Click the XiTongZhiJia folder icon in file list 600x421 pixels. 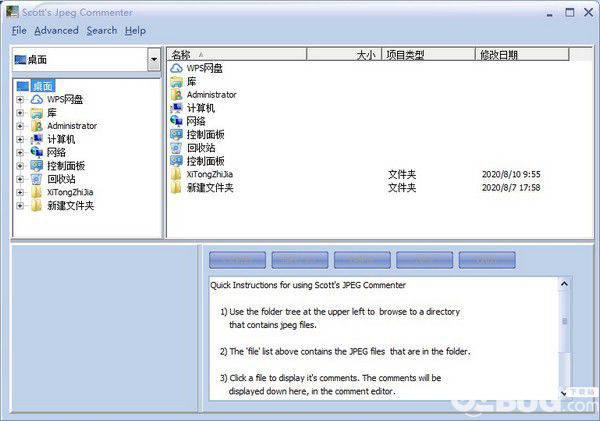[x=176, y=174]
